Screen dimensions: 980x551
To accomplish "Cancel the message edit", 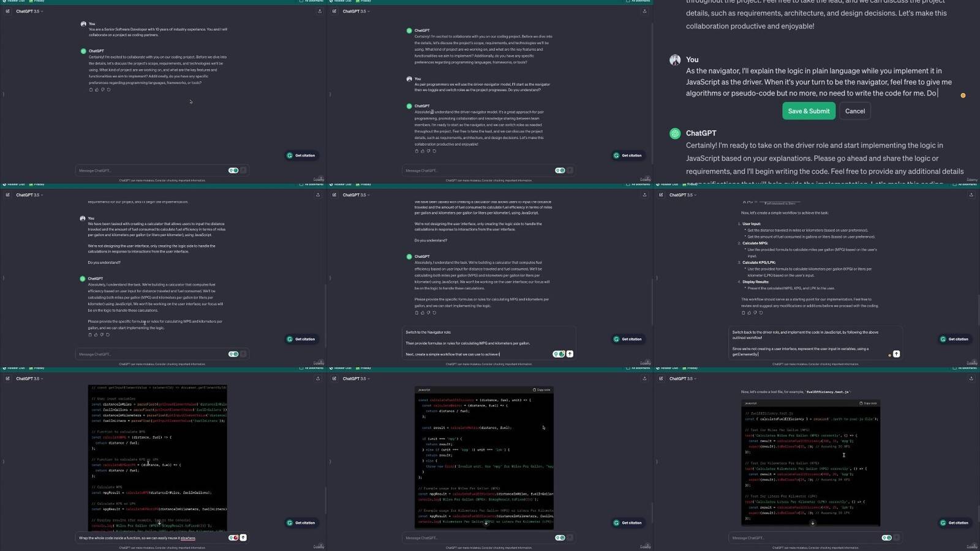I will [855, 111].
